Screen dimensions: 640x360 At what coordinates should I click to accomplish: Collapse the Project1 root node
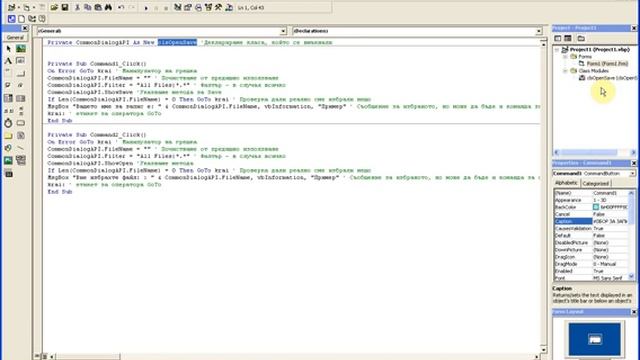(557, 49)
